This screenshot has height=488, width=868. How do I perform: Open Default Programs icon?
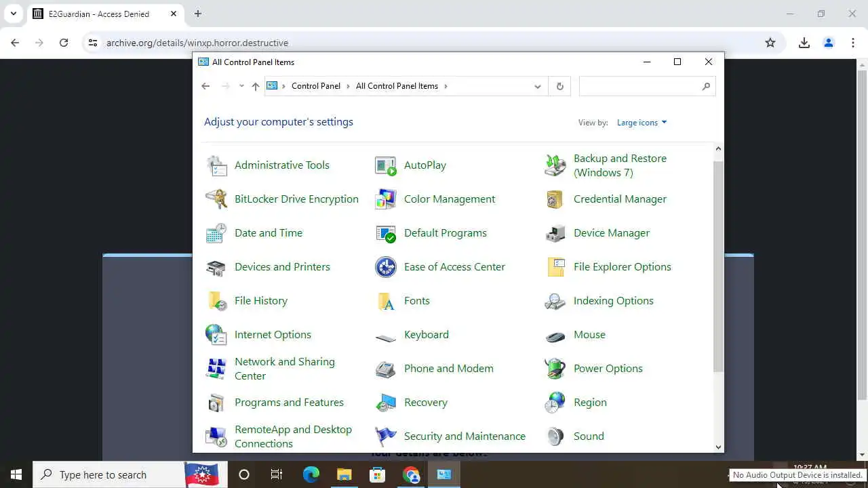click(x=386, y=233)
